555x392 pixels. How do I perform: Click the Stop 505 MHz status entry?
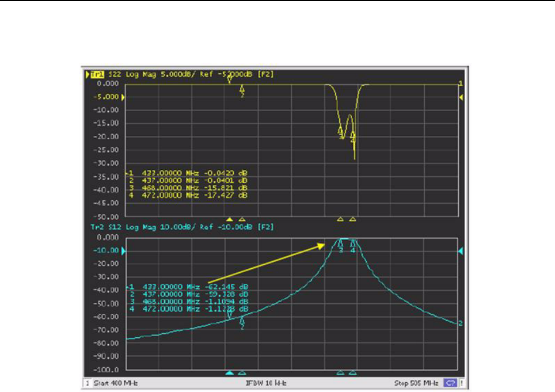point(416,383)
